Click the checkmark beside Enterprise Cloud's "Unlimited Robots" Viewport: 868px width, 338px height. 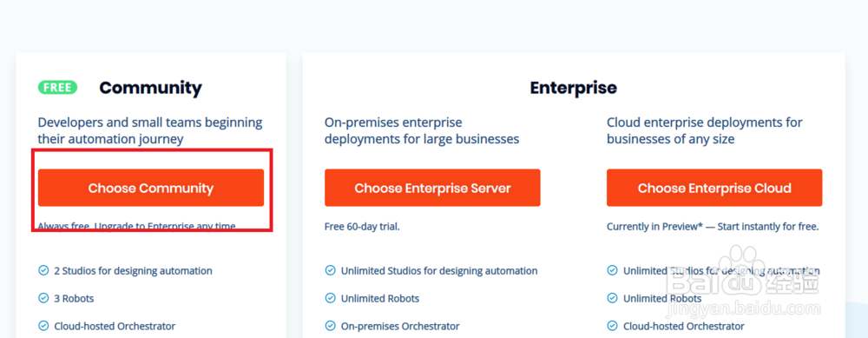point(612,299)
